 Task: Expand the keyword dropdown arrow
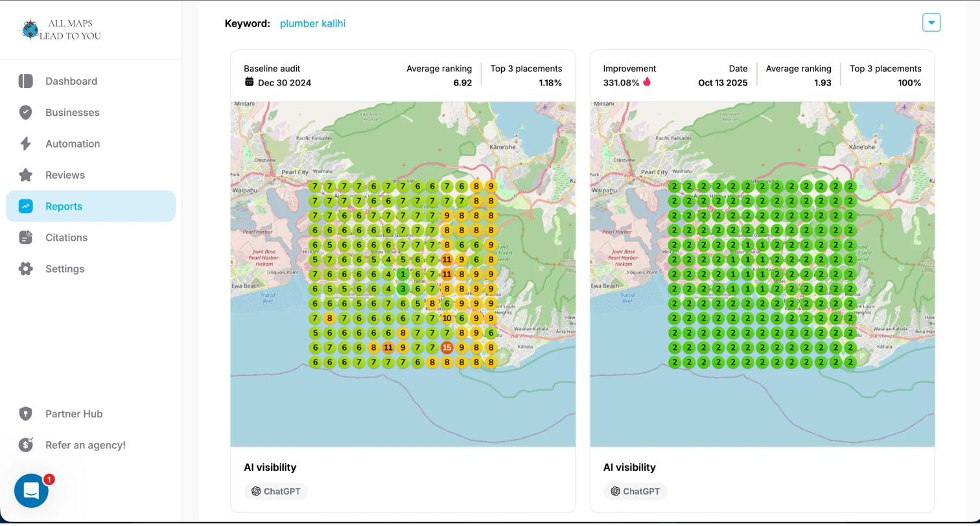point(931,23)
